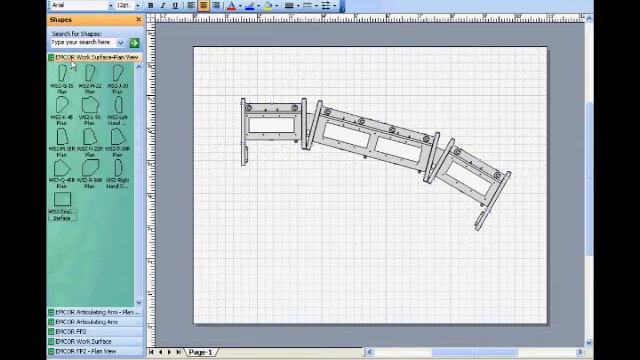The image size is (640, 360).
Task: Select the EPICOR Work Surface-Plan View stencil
Action: coord(96,57)
